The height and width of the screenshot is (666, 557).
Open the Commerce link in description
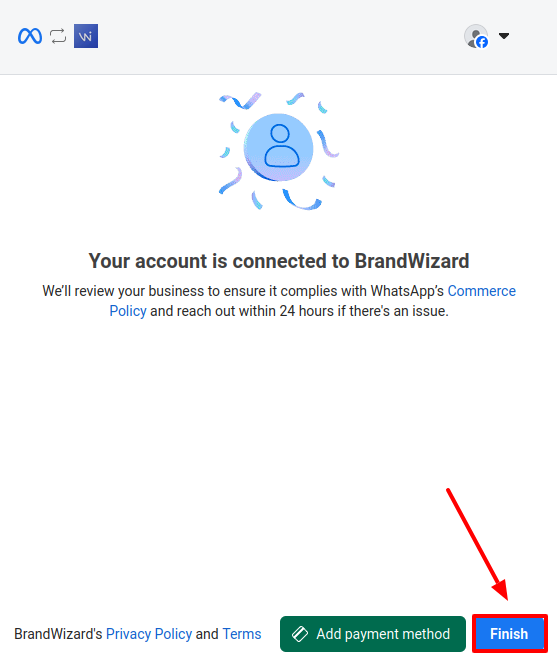[x=481, y=291]
